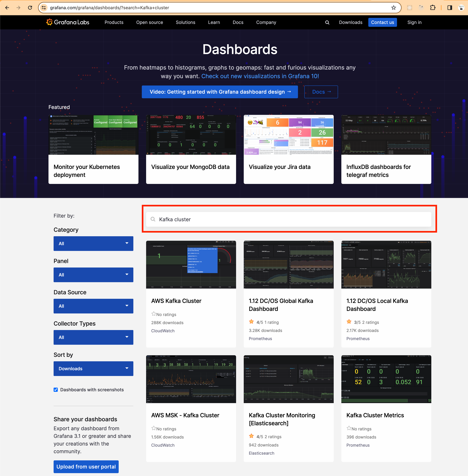View site information icon in address bar
468x476 pixels.
tap(44, 8)
